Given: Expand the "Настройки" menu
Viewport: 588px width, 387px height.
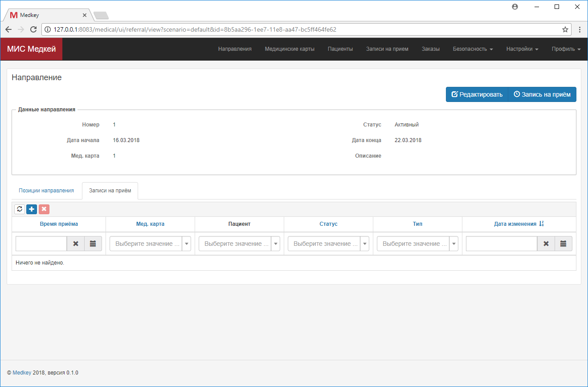Looking at the screenshot, I should point(522,49).
